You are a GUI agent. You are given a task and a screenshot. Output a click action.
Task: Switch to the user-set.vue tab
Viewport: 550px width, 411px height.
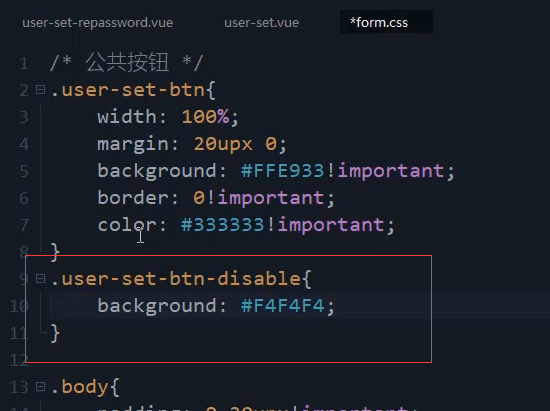tap(261, 23)
